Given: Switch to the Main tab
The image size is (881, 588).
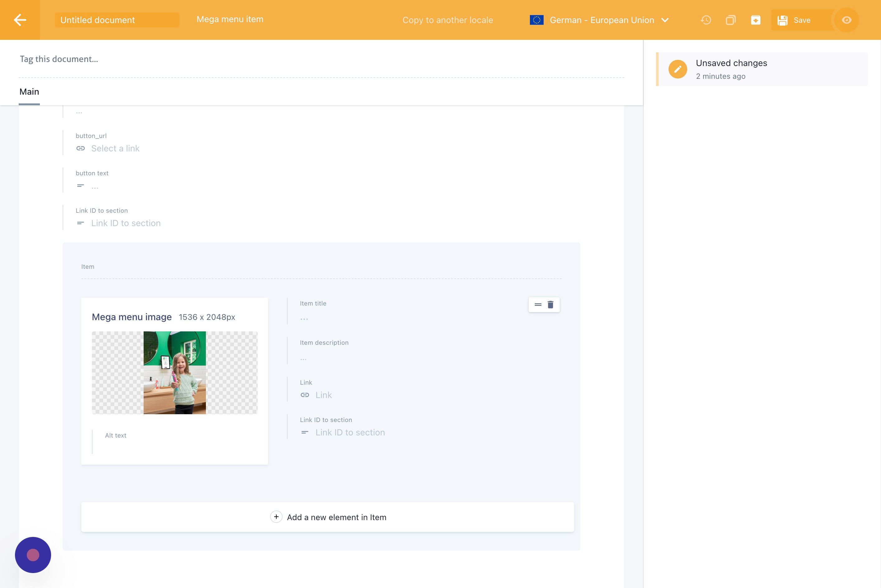Looking at the screenshot, I should pyautogui.click(x=29, y=92).
